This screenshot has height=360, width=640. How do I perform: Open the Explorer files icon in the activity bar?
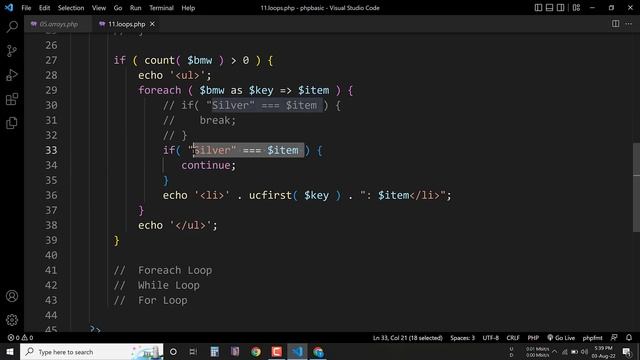(12, 122)
